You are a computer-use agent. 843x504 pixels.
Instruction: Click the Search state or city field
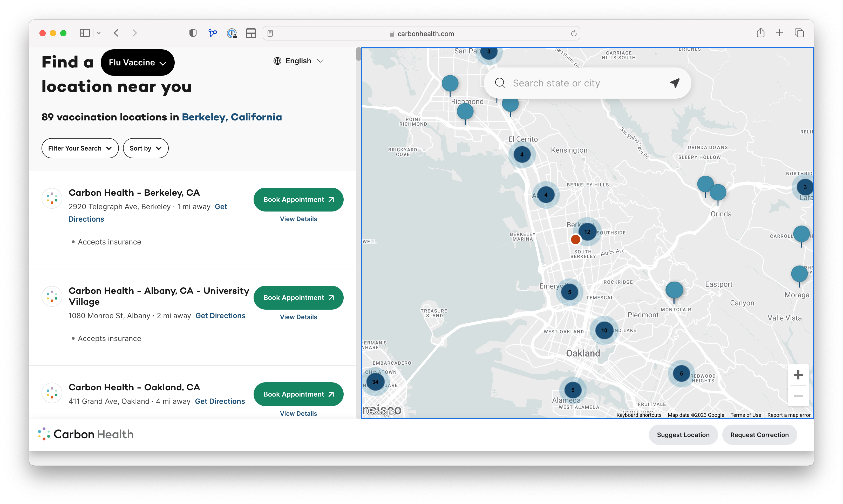pyautogui.click(x=587, y=83)
